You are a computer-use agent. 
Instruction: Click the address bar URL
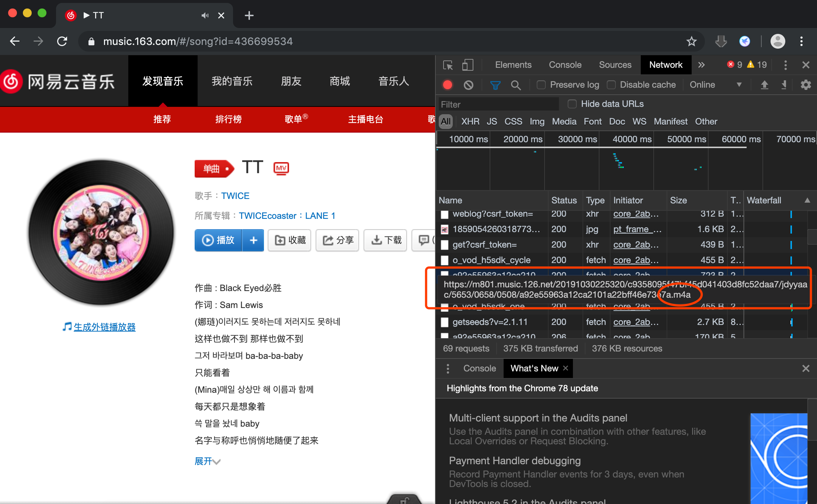198,41
